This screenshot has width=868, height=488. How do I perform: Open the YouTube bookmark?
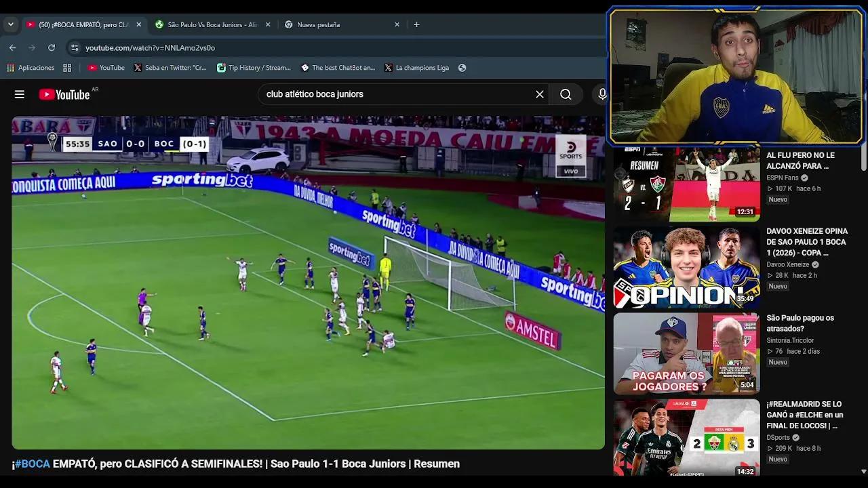(x=106, y=68)
